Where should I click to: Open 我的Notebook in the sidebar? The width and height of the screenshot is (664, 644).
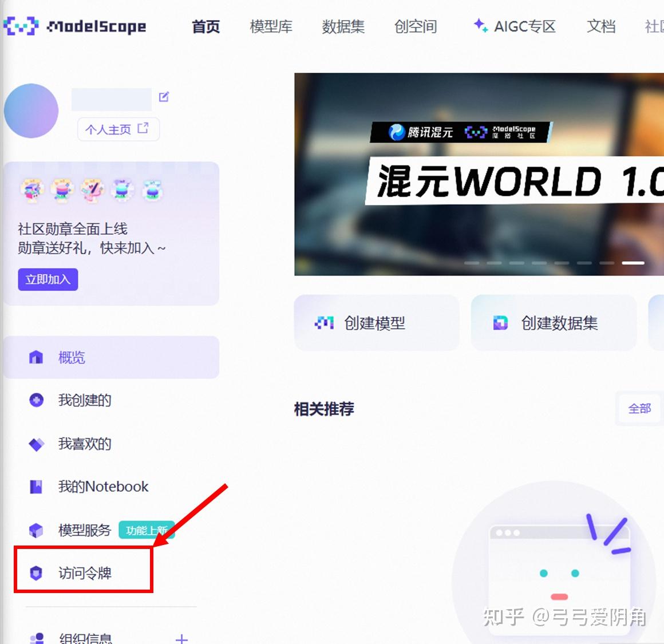[x=103, y=487]
